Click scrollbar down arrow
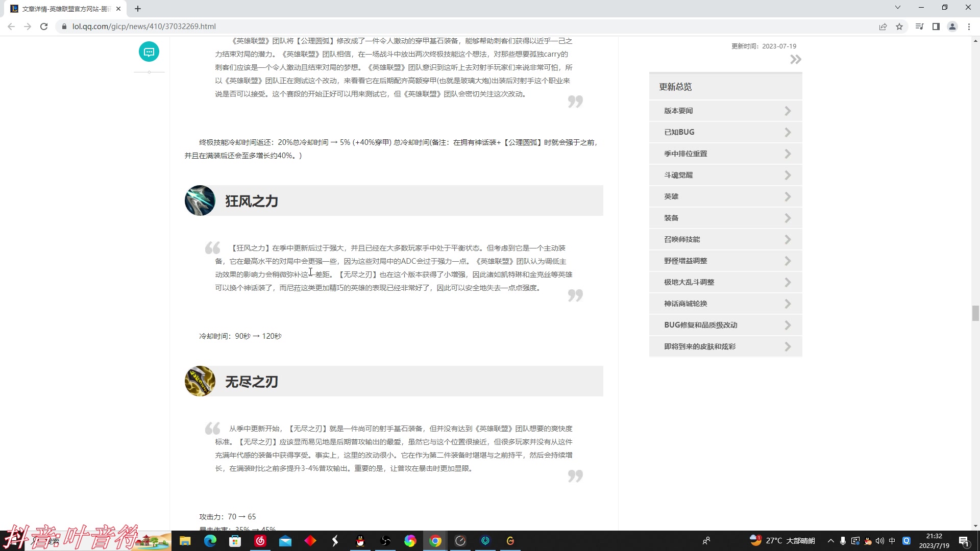 (x=975, y=526)
